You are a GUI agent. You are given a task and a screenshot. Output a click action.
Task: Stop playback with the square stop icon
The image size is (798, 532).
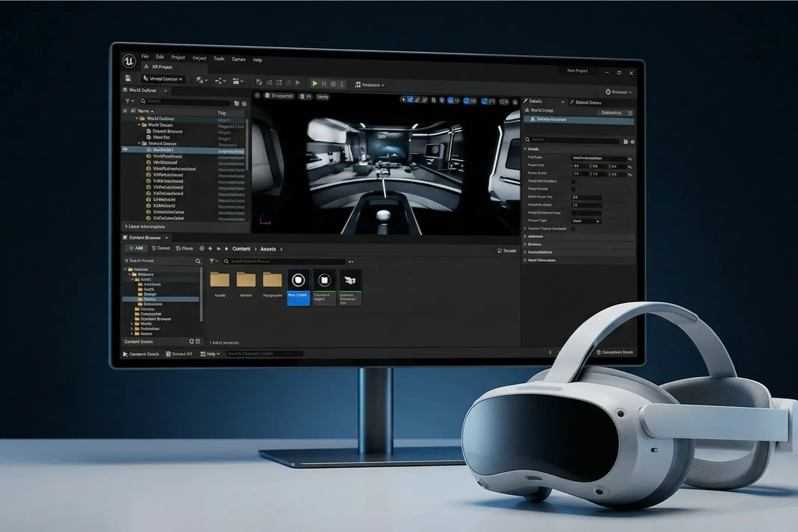pyautogui.click(x=333, y=84)
